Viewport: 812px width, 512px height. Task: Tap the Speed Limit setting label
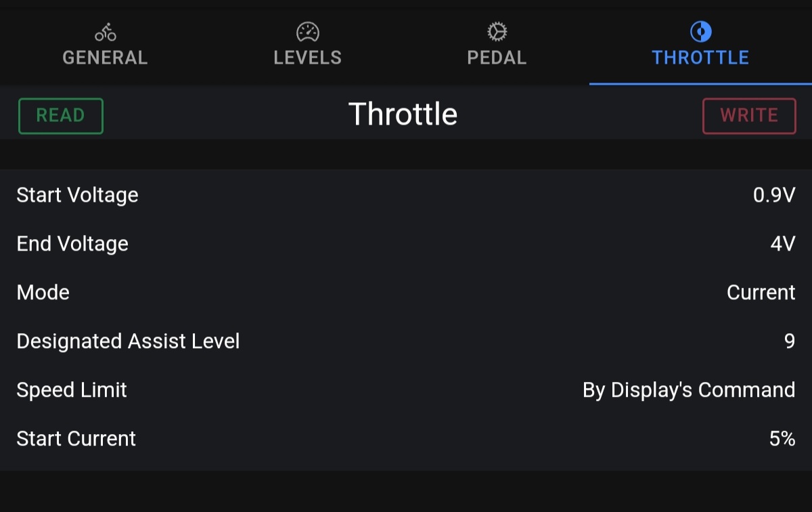[x=72, y=390]
